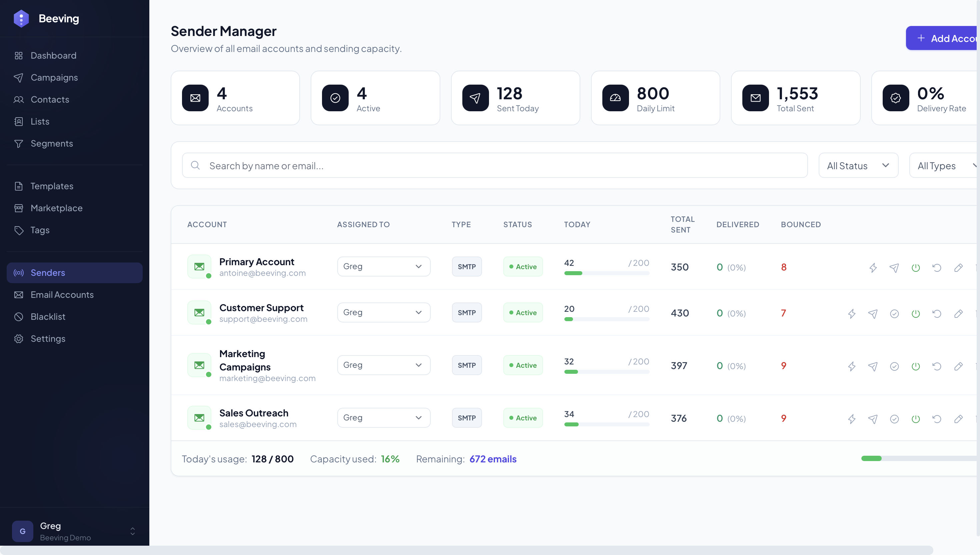Reset counters for Marketing Campaigns account
Viewport: 980px width, 555px height.
click(937, 366)
